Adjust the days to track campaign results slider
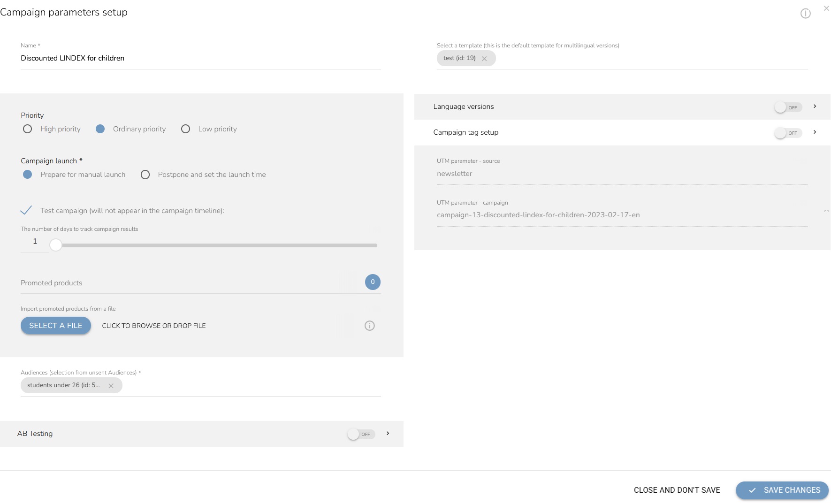 56,244
